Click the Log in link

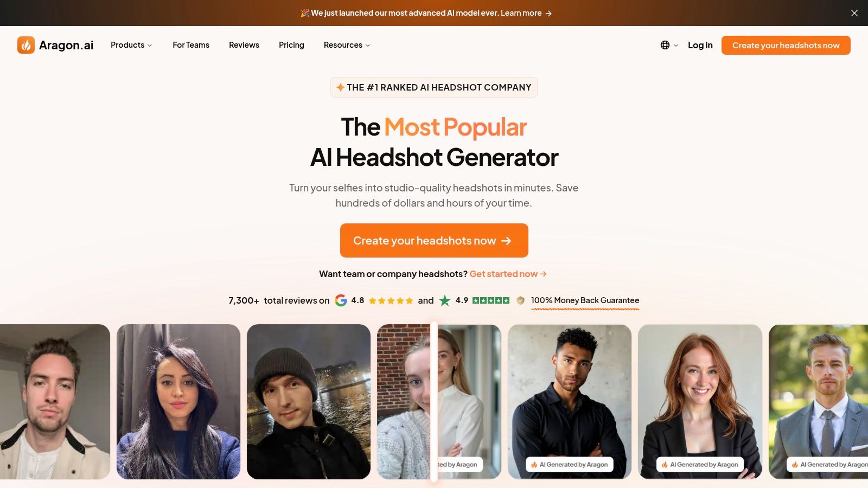[700, 45]
